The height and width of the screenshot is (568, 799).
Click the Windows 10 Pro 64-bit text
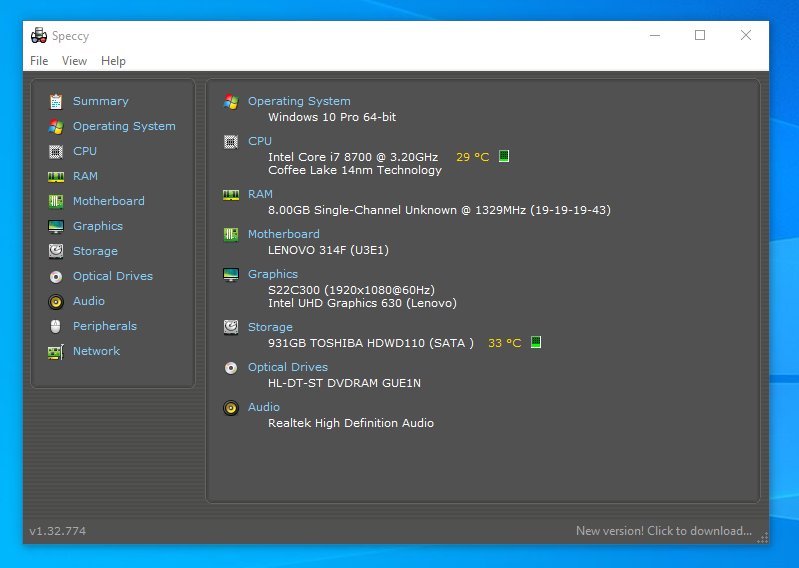point(332,117)
